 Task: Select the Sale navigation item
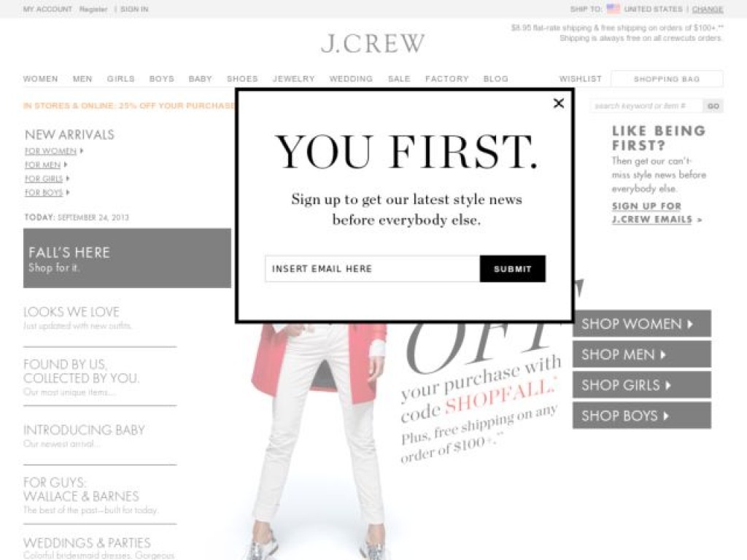point(399,79)
